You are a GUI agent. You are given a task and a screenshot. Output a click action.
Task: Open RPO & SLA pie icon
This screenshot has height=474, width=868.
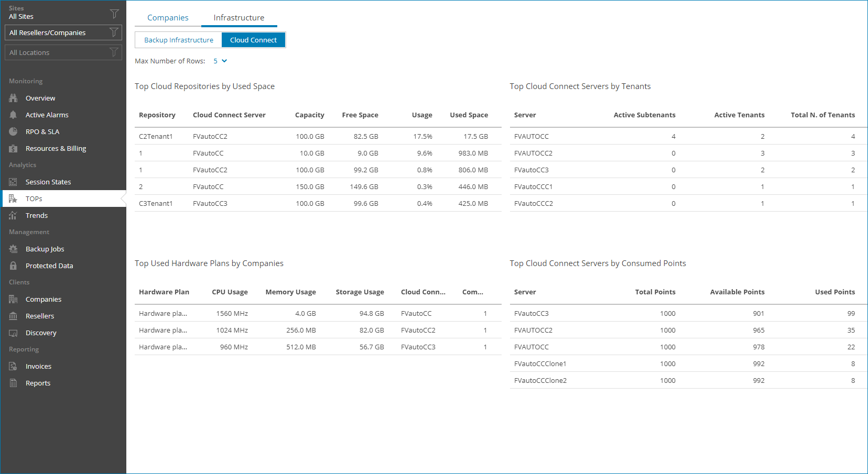[x=13, y=131]
